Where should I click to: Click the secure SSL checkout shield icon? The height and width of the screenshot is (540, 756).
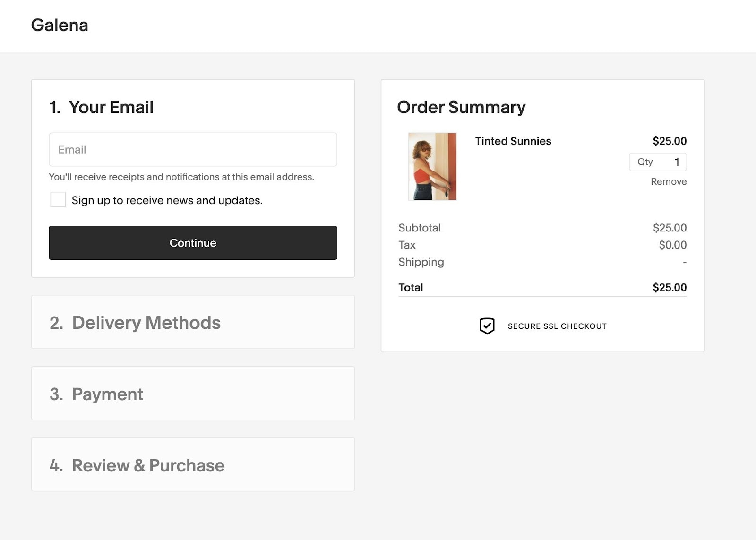(487, 325)
